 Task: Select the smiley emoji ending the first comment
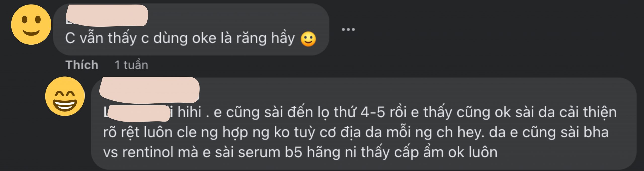308,39
